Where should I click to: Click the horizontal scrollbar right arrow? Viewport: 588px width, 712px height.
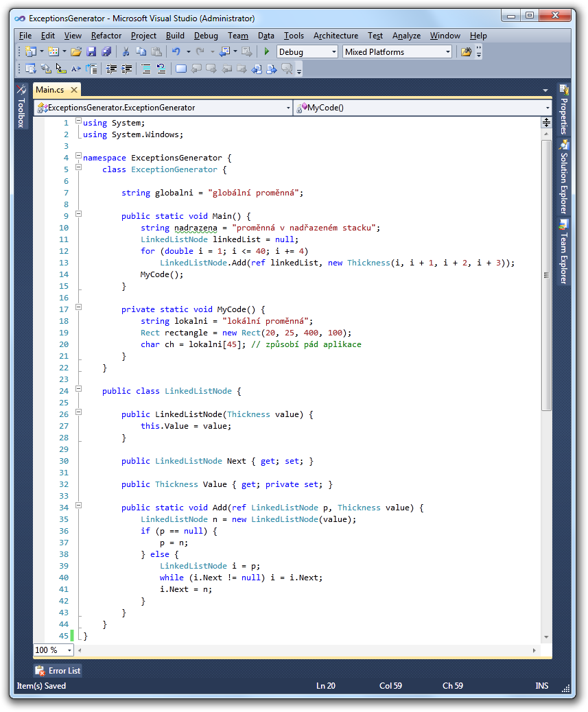[x=534, y=650]
